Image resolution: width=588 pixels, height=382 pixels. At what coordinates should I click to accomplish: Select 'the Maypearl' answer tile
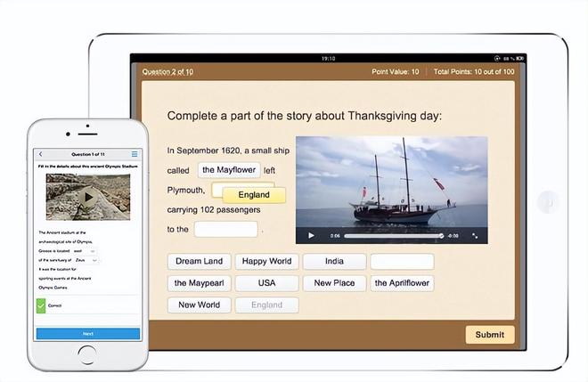click(x=199, y=283)
